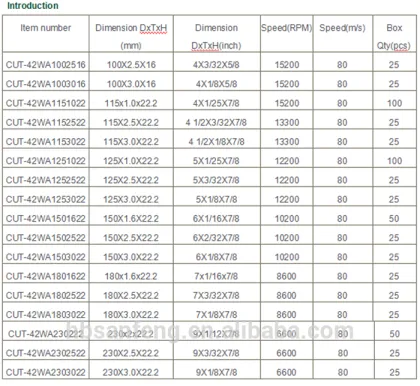
Task: Click item number CUT-42WA1252522
Action: (x=46, y=180)
